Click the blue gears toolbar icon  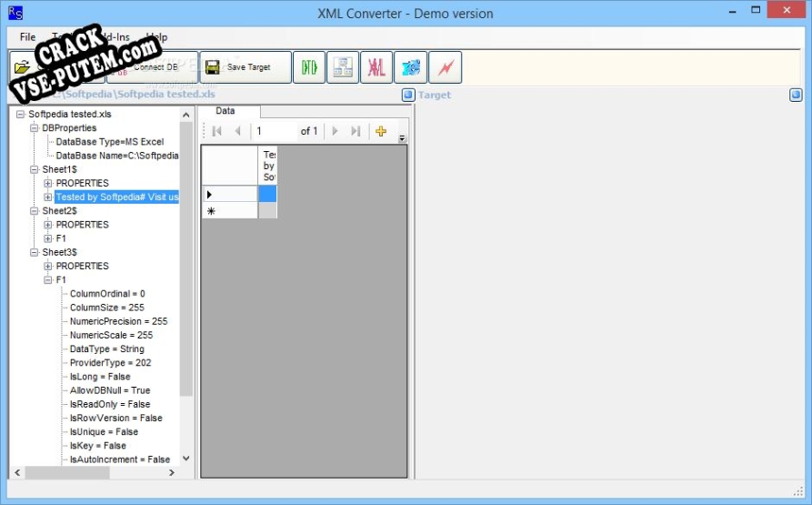pos(411,67)
